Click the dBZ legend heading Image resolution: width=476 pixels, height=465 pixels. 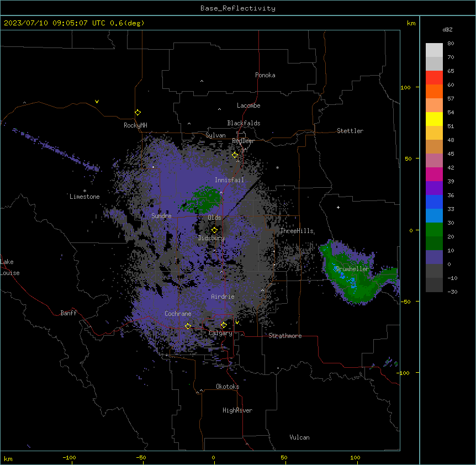[447, 29]
